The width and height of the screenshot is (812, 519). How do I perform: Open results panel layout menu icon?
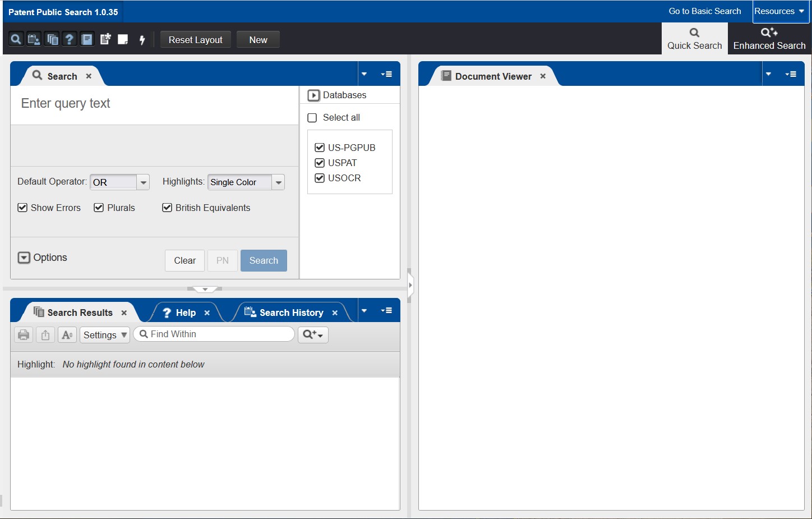tap(386, 310)
